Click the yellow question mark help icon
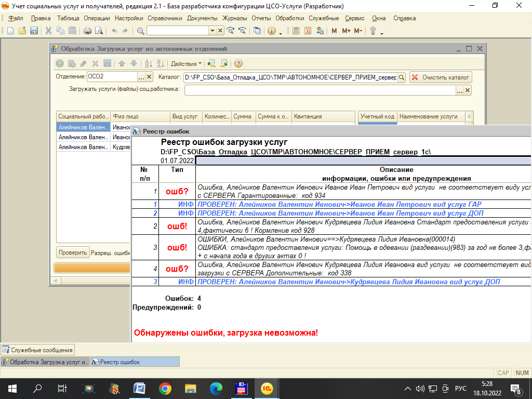532x399 pixels. 238,63
